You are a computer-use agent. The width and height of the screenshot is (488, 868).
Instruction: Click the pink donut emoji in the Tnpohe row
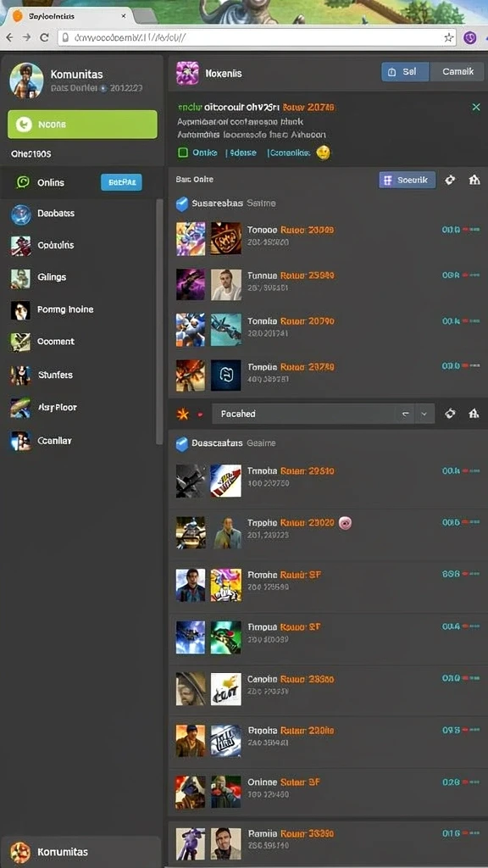pos(345,522)
